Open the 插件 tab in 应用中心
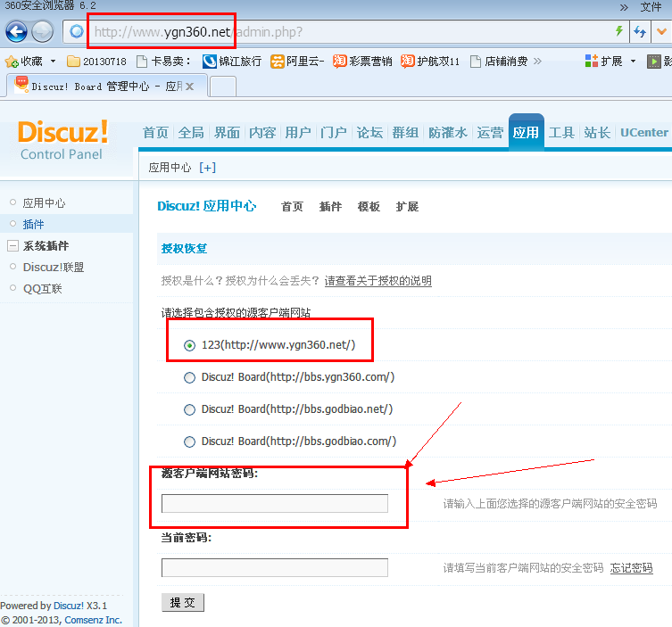The height and width of the screenshot is (627, 672). [x=330, y=206]
